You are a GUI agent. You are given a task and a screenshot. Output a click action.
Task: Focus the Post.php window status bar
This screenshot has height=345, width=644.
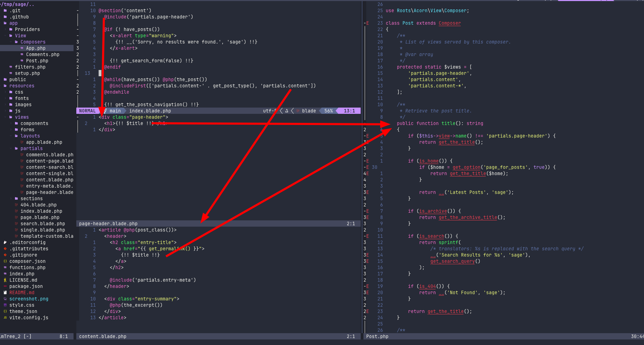click(377, 337)
